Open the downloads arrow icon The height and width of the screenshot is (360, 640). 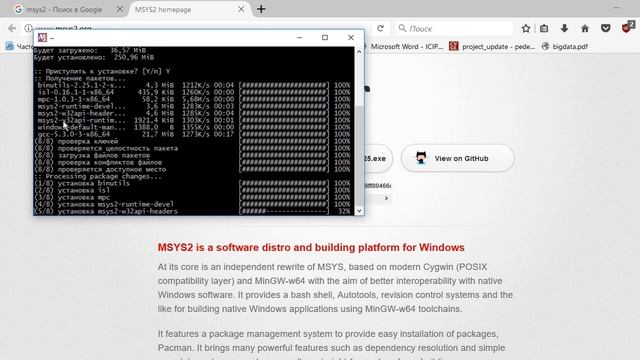point(564,28)
